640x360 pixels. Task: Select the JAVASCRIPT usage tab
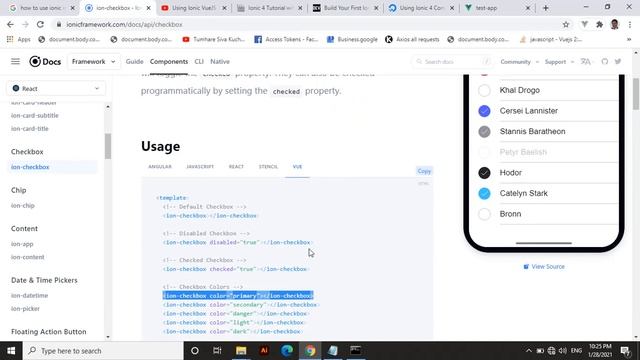200,167
